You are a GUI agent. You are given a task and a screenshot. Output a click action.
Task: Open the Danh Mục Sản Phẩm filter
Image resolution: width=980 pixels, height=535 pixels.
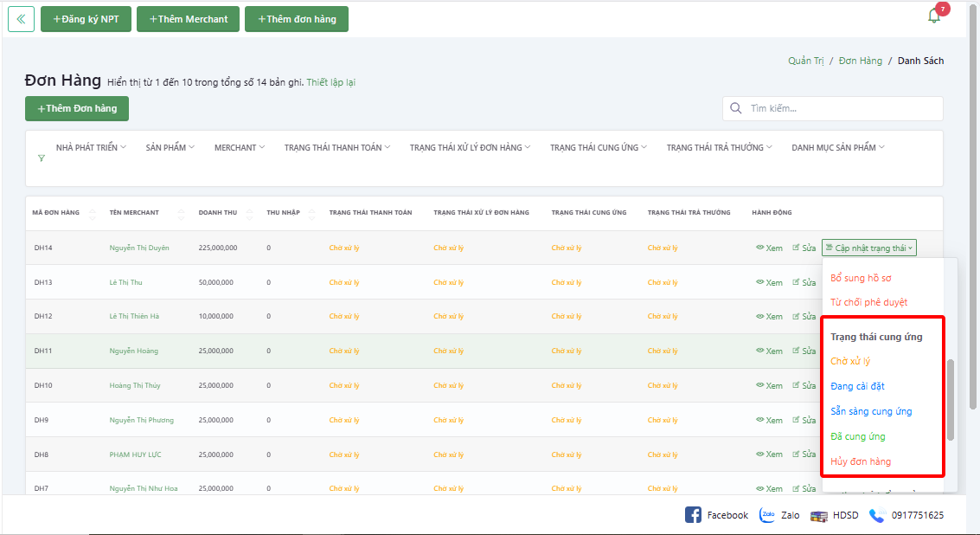click(837, 147)
